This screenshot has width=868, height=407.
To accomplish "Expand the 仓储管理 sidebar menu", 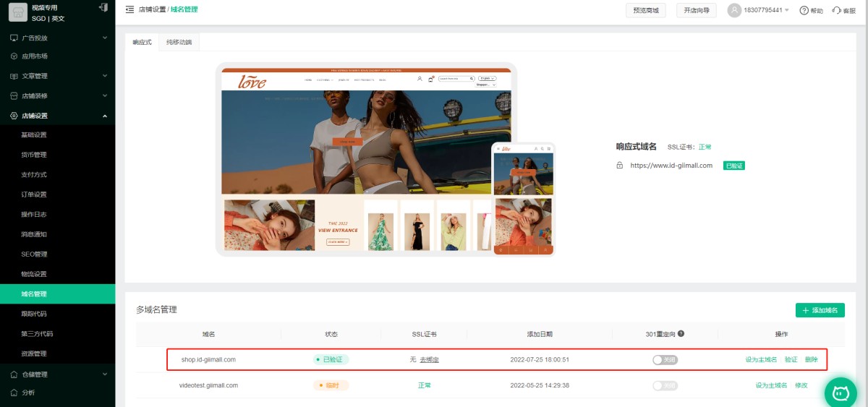I will pyautogui.click(x=104, y=374).
